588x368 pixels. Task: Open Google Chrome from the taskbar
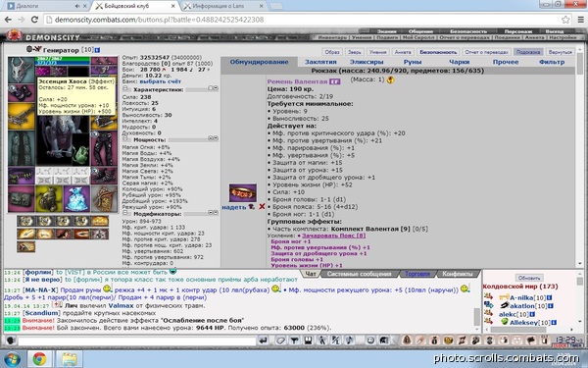click(x=39, y=359)
